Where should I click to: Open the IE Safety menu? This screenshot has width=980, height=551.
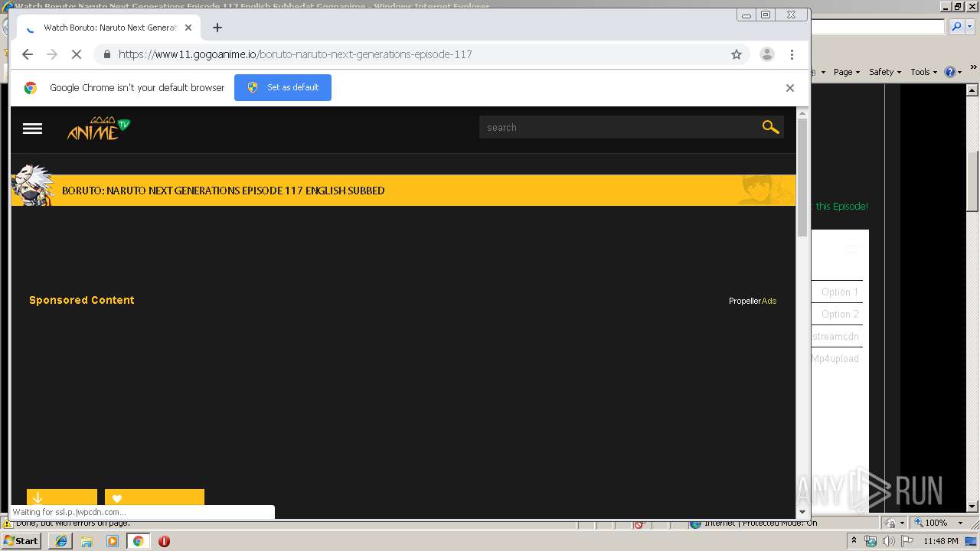point(885,72)
